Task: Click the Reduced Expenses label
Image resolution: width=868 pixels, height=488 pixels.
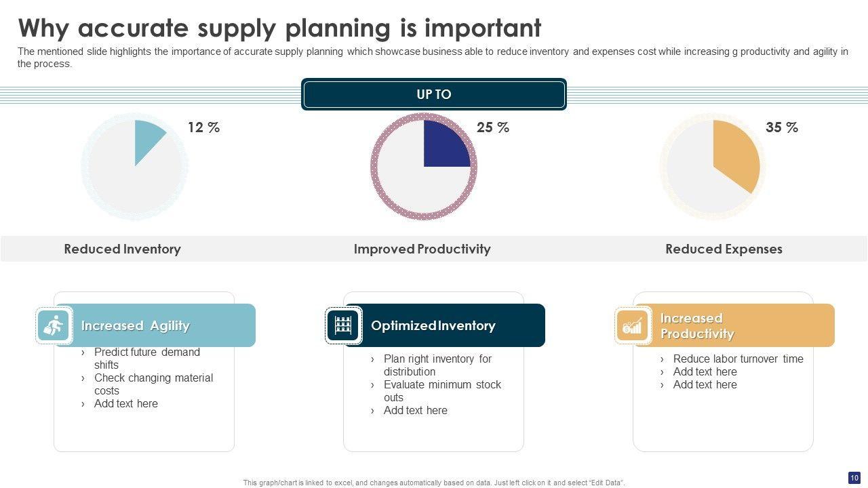Action: (724, 249)
